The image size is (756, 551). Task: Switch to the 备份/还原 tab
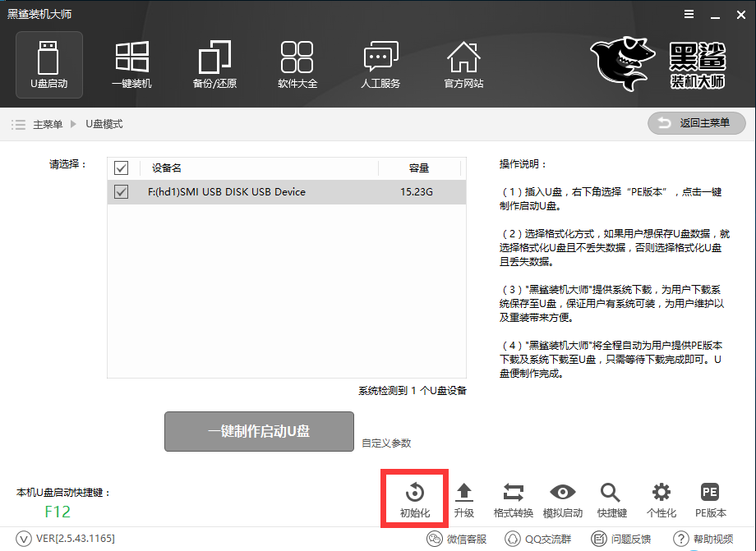[214, 64]
